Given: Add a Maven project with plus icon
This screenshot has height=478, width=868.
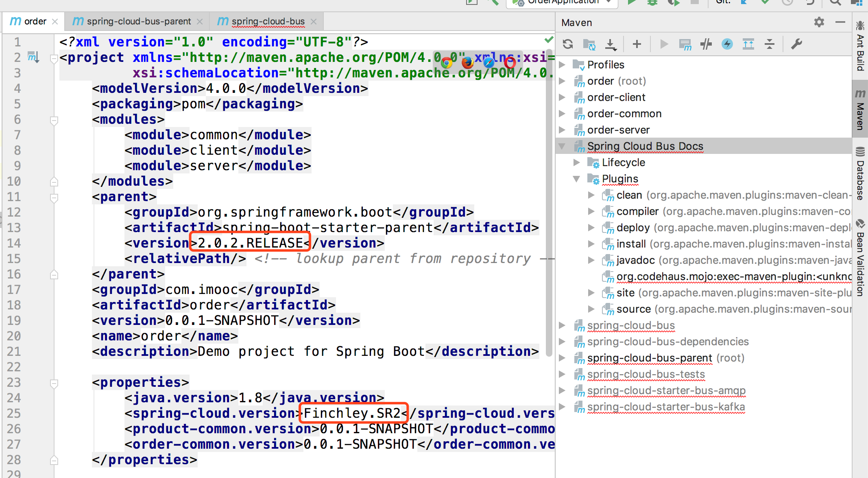Looking at the screenshot, I should 637,44.
